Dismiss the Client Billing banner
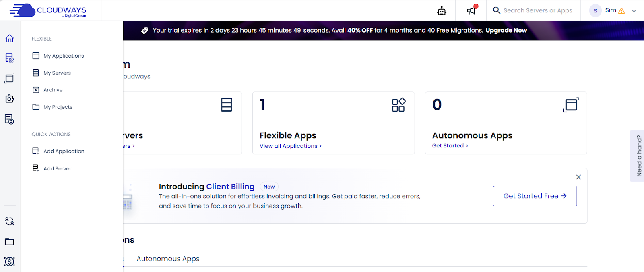 (x=578, y=177)
